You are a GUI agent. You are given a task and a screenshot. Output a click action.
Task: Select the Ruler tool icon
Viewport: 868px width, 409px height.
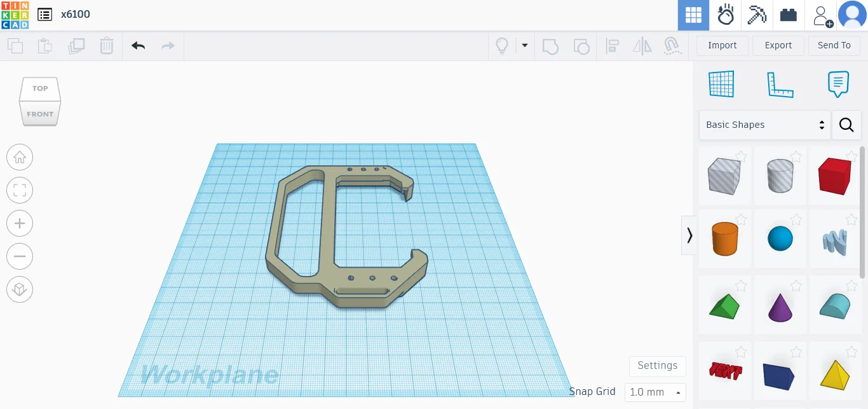point(780,84)
